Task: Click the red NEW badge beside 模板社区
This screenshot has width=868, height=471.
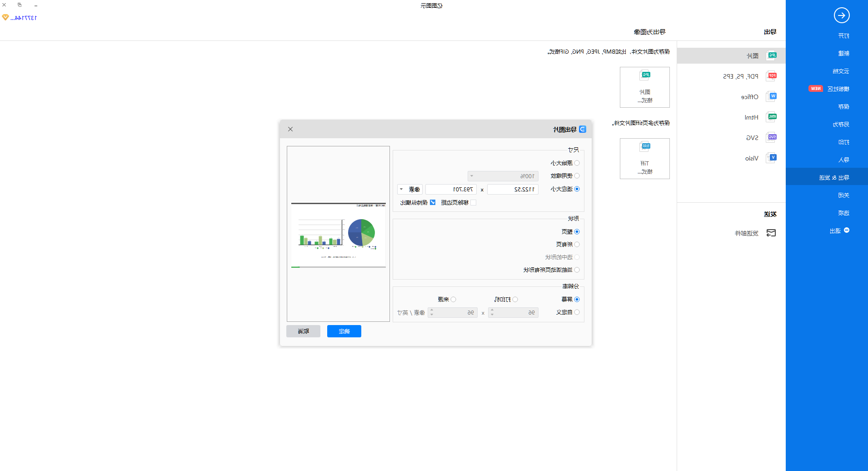Action: tap(816, 89)
